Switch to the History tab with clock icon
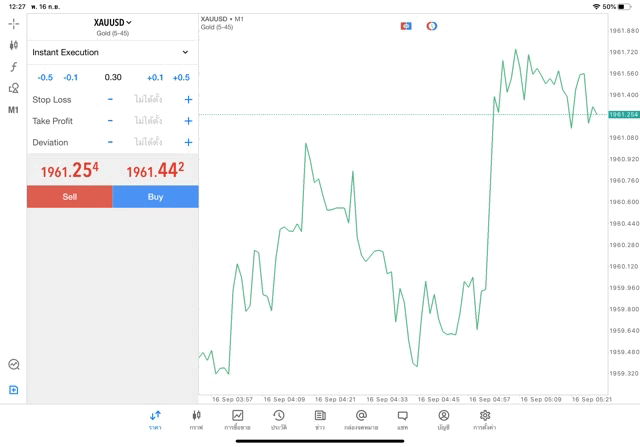640x447 pixels. (x=278, y=419)
